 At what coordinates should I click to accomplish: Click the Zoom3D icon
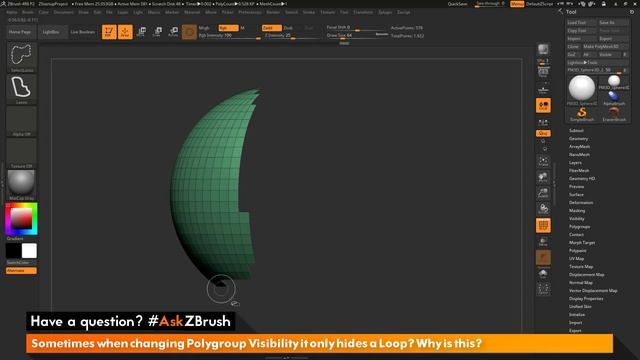pyautogui.click(x=543, y=193)
